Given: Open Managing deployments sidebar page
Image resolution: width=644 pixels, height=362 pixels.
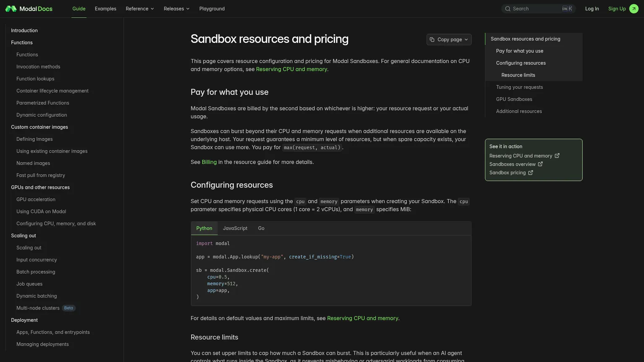Looking at the screenshot, I should (42, 344).
